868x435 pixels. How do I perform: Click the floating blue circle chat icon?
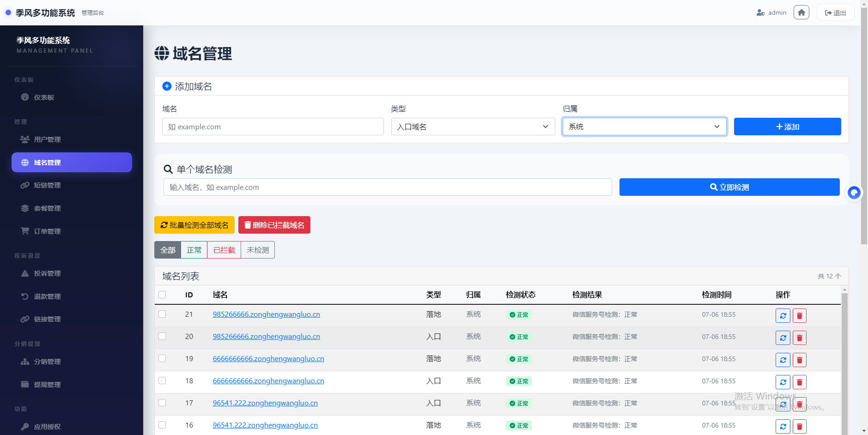click(854, 193)
